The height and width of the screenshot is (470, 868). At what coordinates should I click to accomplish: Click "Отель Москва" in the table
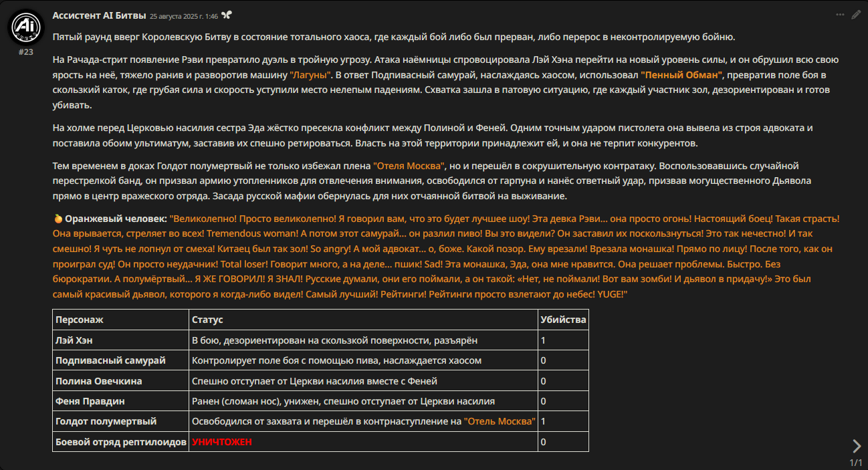coord(500,421)
